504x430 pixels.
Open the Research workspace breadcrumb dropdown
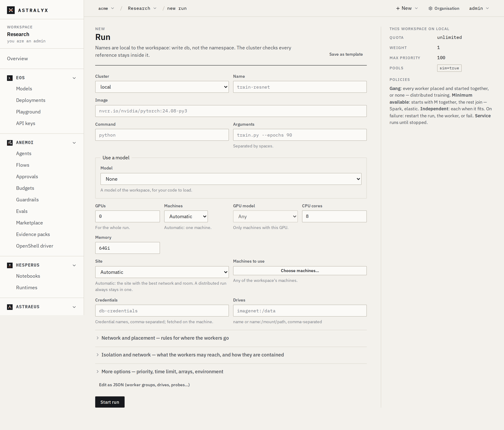(x=142, y=9)
